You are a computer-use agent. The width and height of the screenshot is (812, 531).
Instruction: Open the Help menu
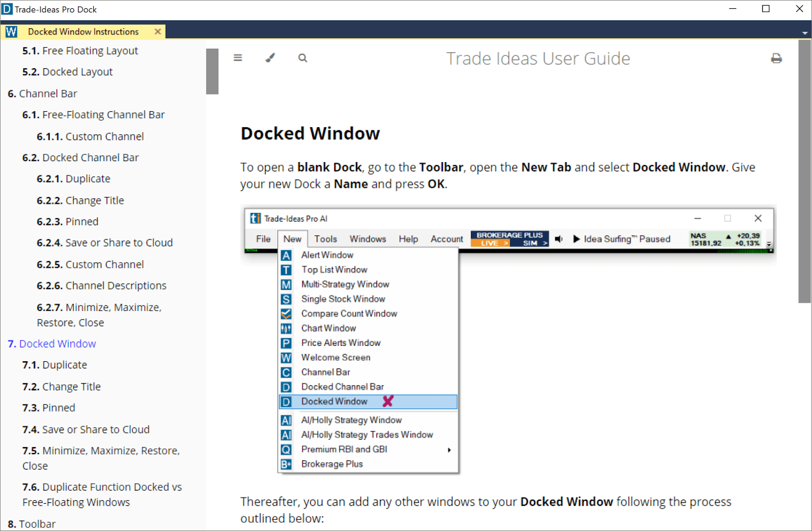408,239
